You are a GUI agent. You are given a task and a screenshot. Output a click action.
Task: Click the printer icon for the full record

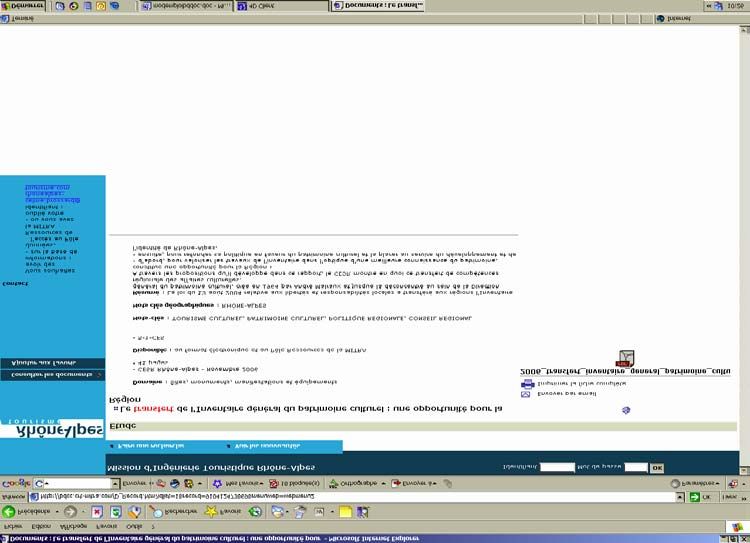tap(527, 383)
